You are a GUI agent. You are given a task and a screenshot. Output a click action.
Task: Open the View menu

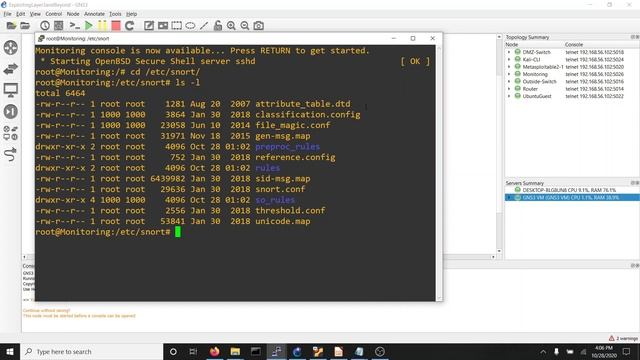point(35,14)
